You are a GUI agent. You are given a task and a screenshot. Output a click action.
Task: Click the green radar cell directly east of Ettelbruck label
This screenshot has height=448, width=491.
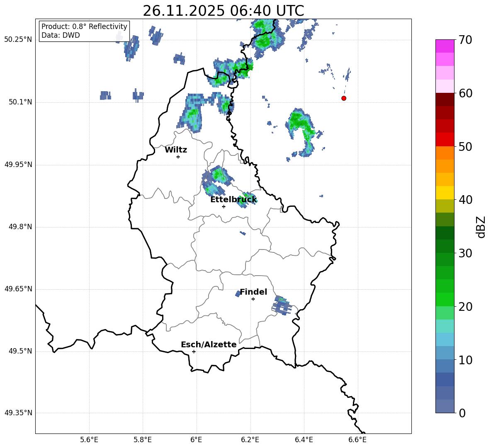click(x=246, y=200)
